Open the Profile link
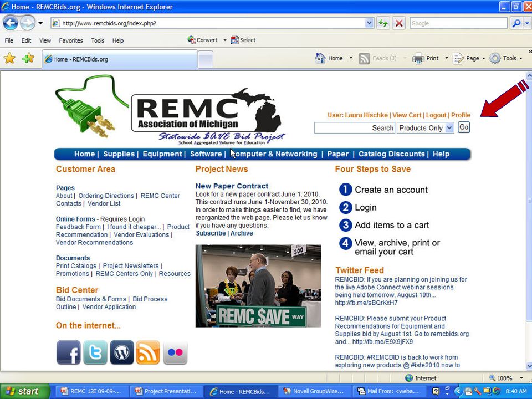Image resolution: width=532 pixels, height=399 pixels. click(461, 115)
